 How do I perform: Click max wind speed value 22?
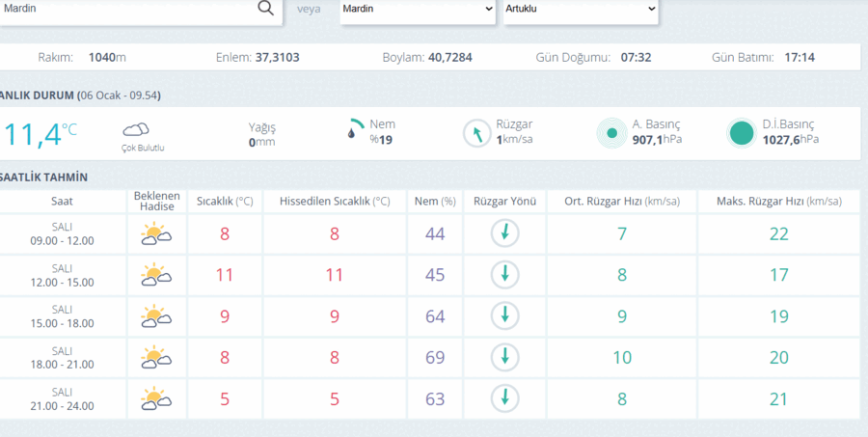pyautogui.click(x=779, y=233)
